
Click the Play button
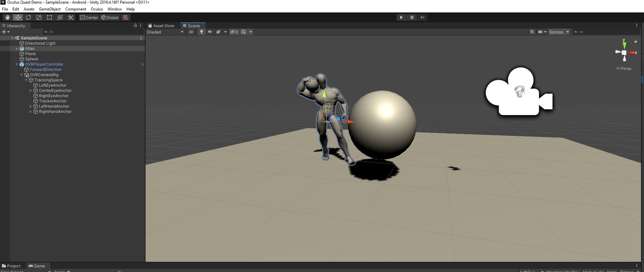401,17
